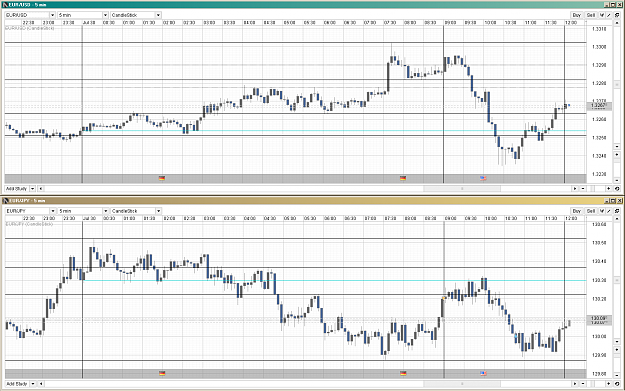The width and height of the screenshot is (625, 391).
Task: Open indicator icon next to Sell in EUR/USD chart
Action: click(602, 15)
